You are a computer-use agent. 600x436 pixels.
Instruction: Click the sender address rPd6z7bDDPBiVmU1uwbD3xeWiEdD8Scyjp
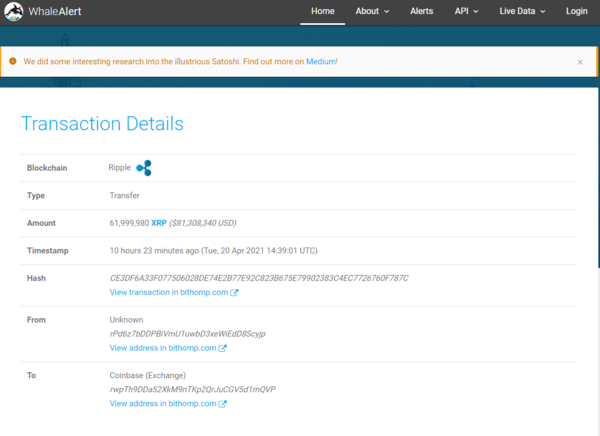(x=188, y=334)
